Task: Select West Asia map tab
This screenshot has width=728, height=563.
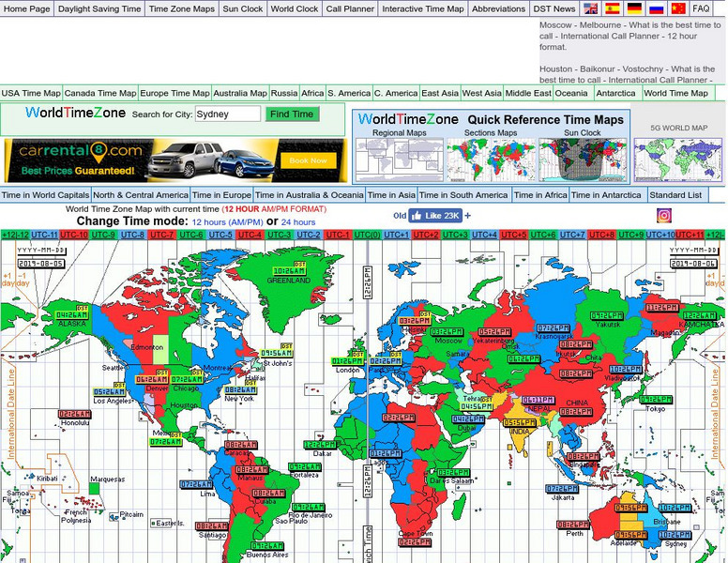Action: (481, 93)
